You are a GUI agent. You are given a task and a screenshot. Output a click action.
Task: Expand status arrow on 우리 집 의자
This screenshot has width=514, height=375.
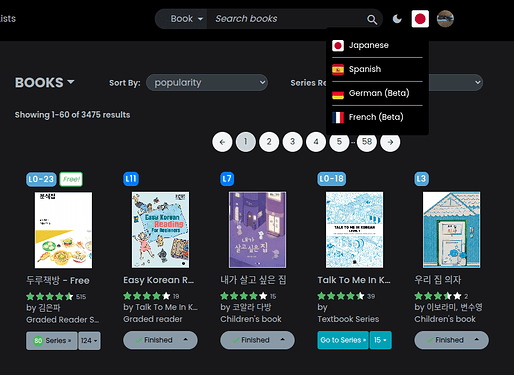(x=477, y=340)
